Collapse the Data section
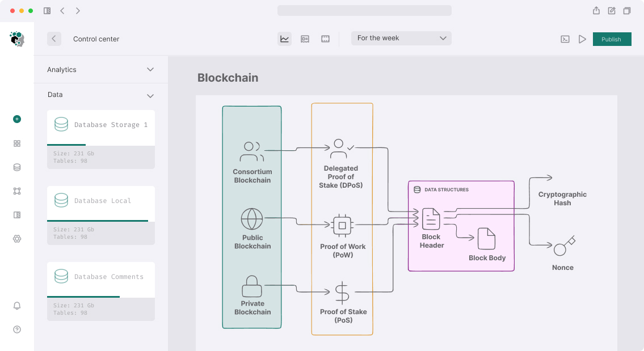This screenshot has width=644, height=351. [x=150, y=95]
